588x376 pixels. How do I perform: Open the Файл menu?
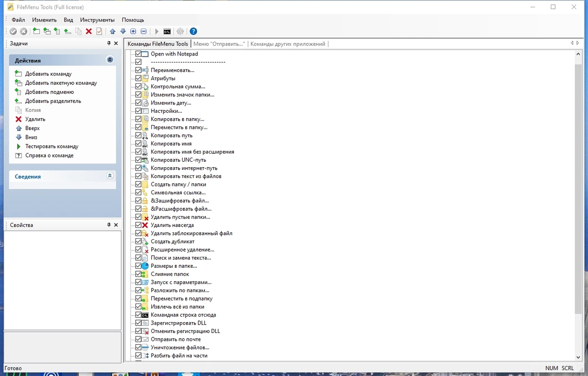point(18,20)
